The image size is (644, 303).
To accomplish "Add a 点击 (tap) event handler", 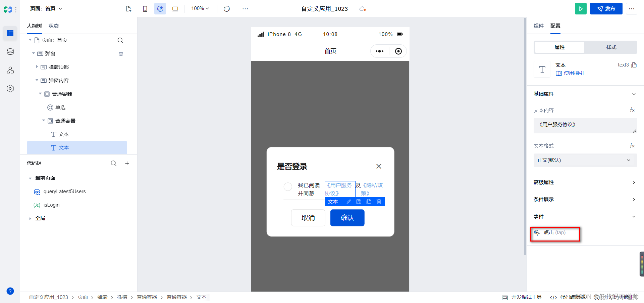I will pyautogui.click(x=555, y=233).
